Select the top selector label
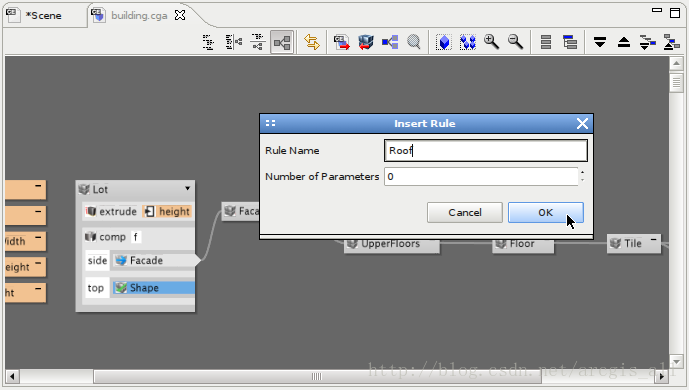 pos(96,288)
